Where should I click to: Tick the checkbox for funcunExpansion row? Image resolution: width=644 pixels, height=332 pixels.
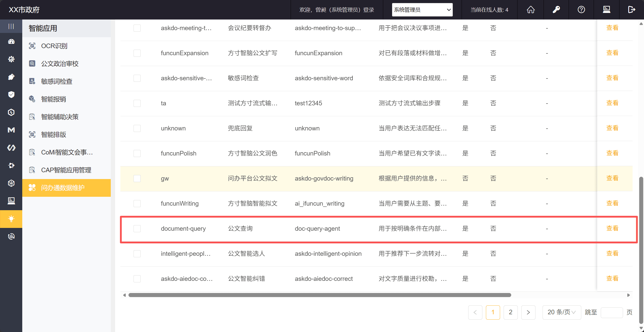(x=137, y=53)
